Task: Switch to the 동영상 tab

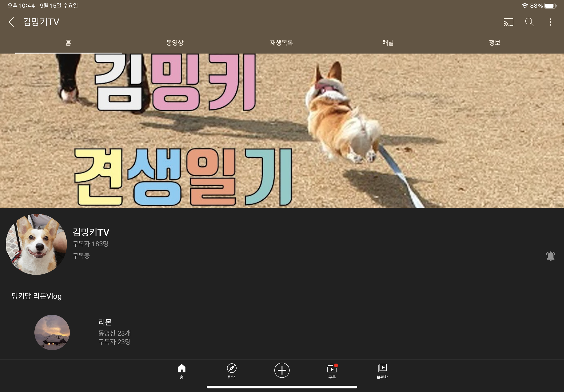Action: [x=175, y=43]
